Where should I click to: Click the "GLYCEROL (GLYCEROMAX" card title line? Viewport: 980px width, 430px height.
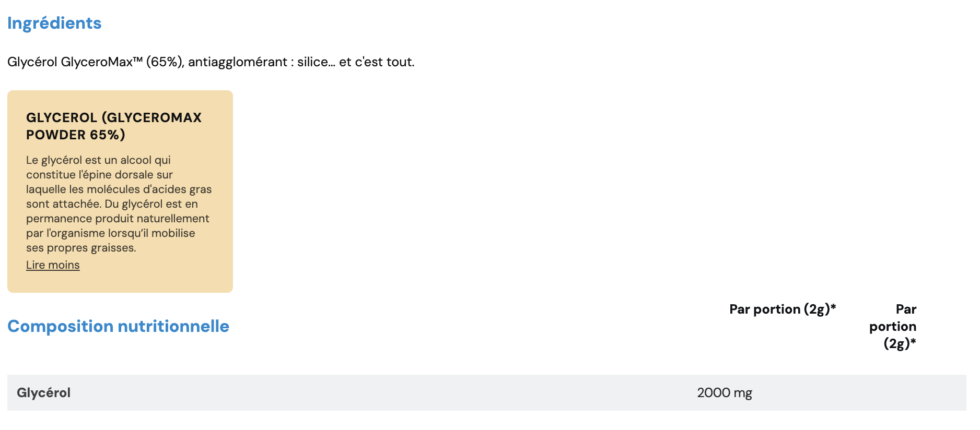(x=114, y=117)
